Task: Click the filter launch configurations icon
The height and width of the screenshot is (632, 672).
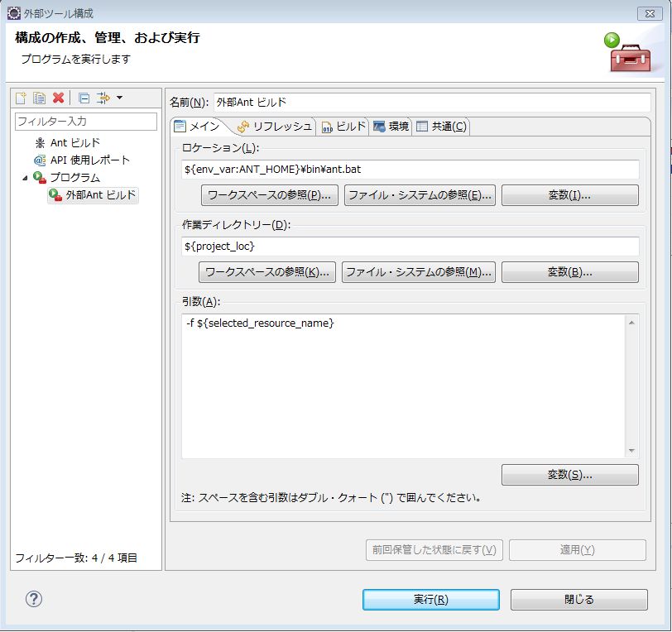Action: point(103,98)
